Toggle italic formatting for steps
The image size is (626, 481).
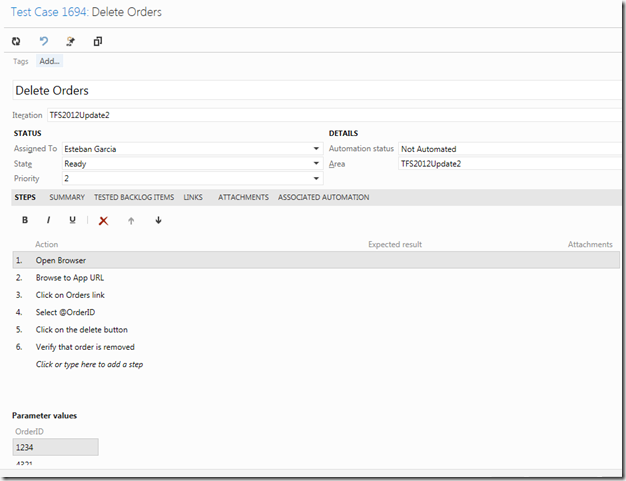tap(48, 220)
